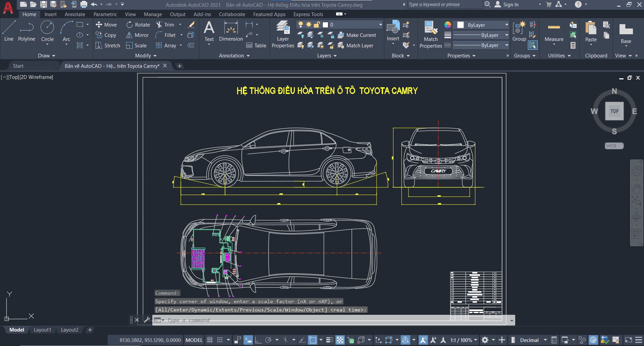
Task: Toggle polar tracking in status bar
Action: coord(268,340)
